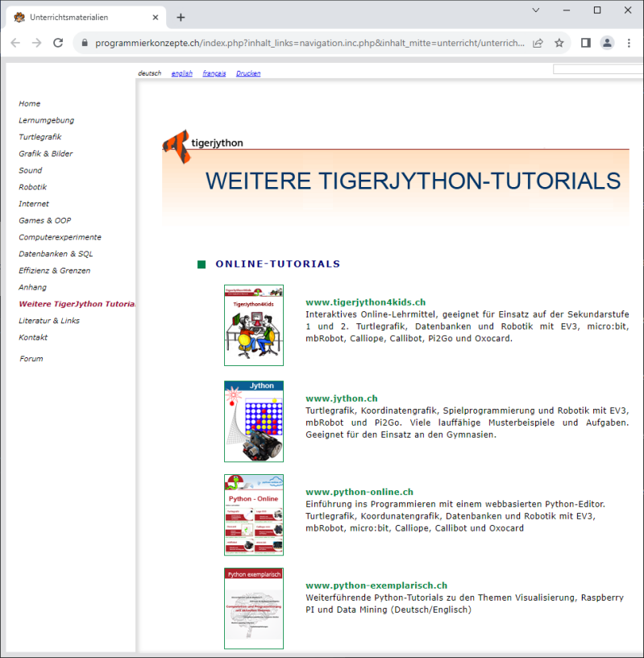Viewport: 644px width, 658px height.
Task: Open the user profile icon
Action: point(607,43)
